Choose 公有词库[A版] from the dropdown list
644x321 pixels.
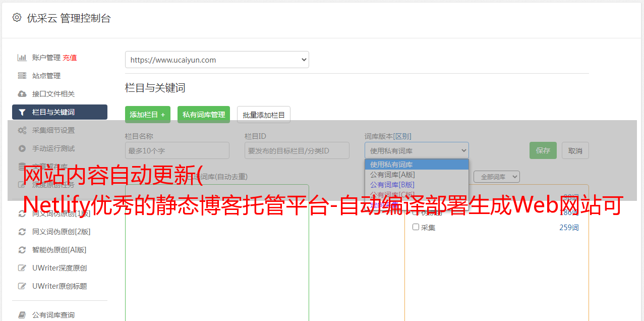click(x=417, y=175)
